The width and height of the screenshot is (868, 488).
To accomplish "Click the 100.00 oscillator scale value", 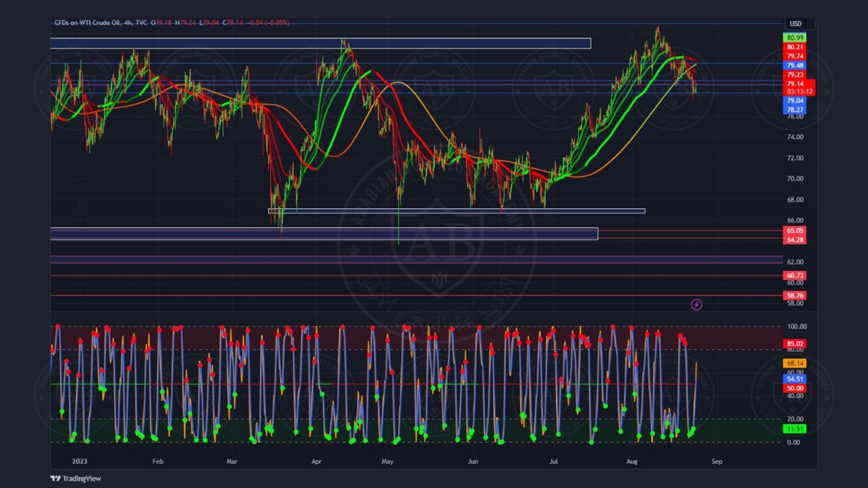I will (x=796, y=327).
